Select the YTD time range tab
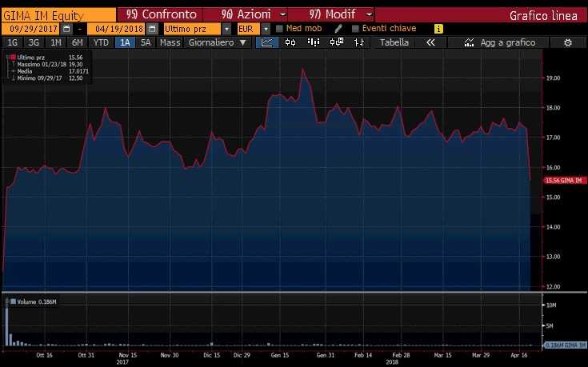This screenshot has width=588, height=367. (x=101, y=42)
